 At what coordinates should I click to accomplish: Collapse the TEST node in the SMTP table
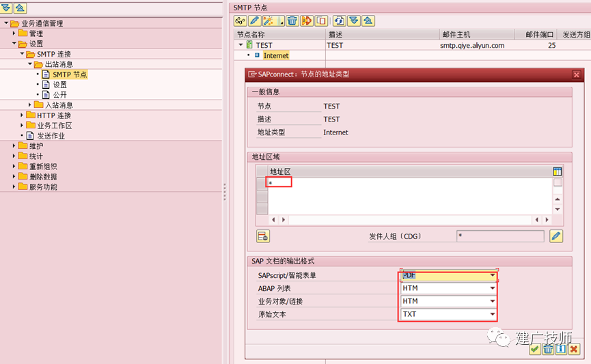[x=241, y=45]
